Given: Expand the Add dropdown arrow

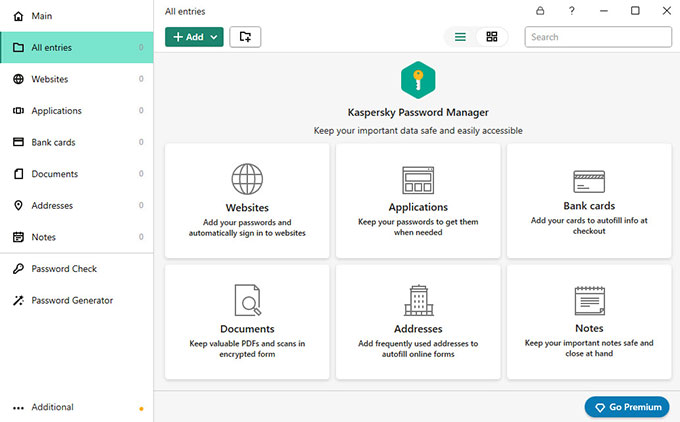Looking at the screenshot, I should (214, 37).
